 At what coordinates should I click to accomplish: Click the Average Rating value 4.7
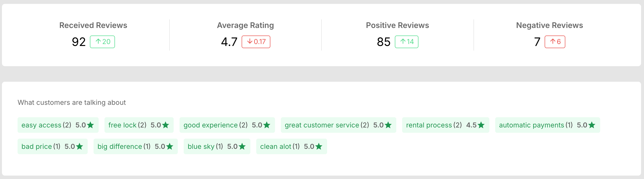click(229, 42)
